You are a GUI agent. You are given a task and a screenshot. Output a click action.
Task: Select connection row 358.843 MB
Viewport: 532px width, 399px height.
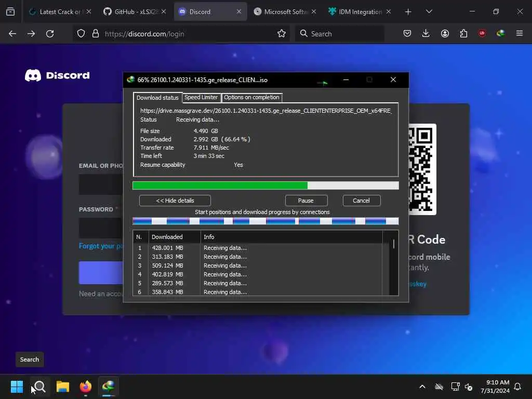(258, 292)
